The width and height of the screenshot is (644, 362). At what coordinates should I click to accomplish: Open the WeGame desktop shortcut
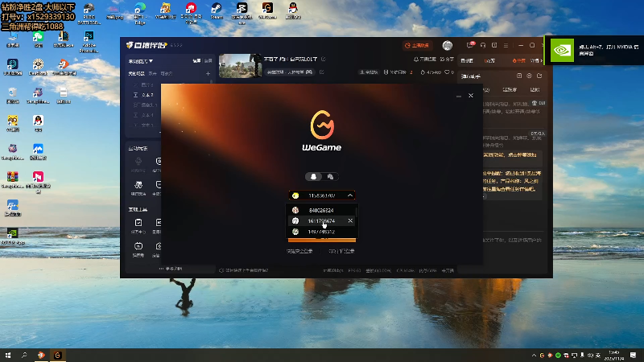[x=268, y=11]
